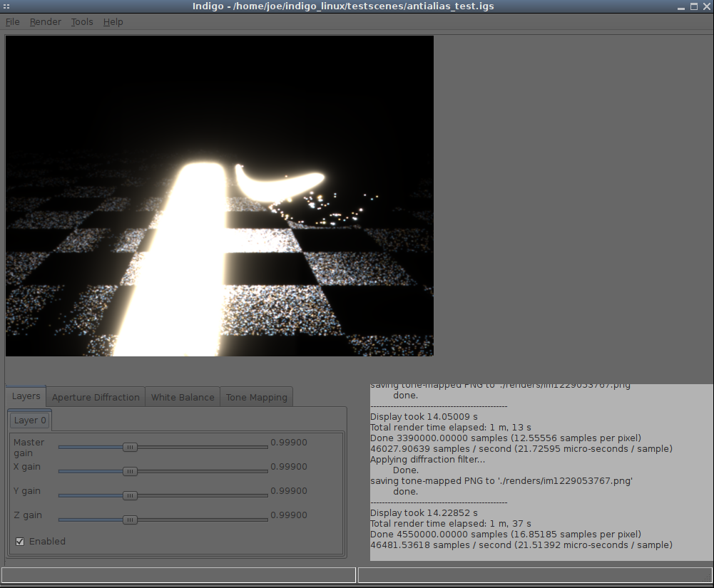The width and height of the screenshot is (714, 588).
Task: Click the Z gain slider handle
Action: (130, 520)
